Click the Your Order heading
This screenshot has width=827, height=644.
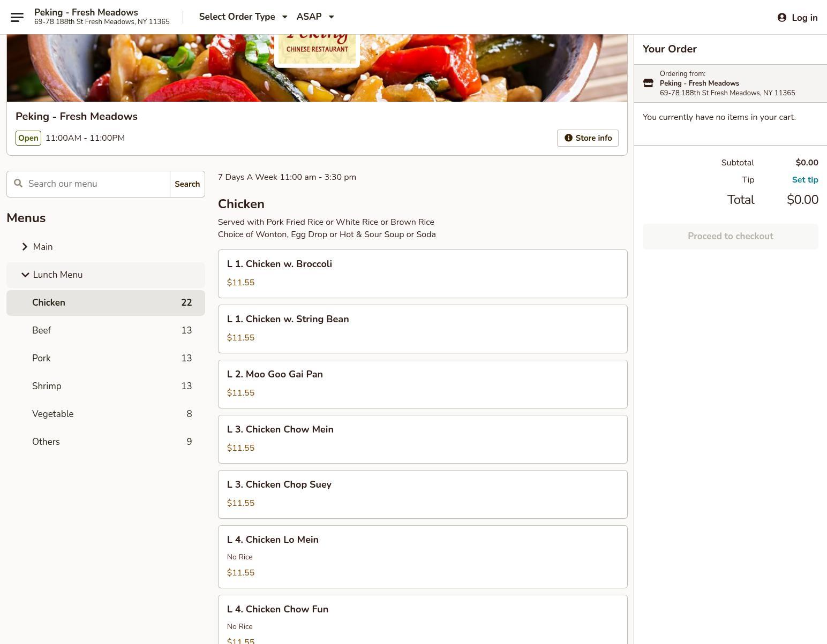click(x=670, y=49)
